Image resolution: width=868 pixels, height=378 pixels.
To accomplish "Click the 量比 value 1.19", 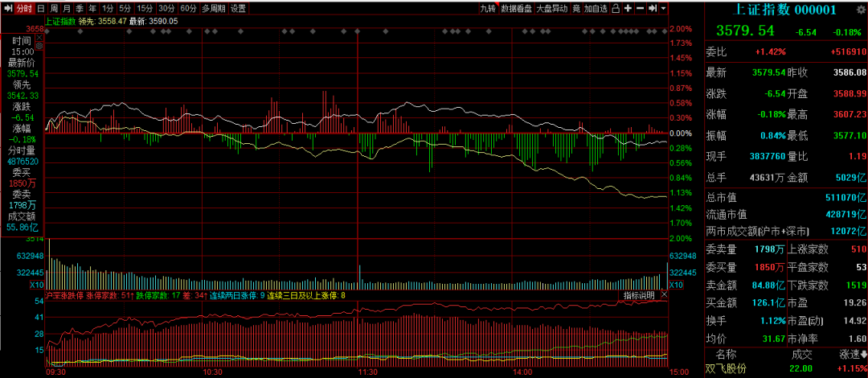I will pyautogui.click(x=857, y=156).
